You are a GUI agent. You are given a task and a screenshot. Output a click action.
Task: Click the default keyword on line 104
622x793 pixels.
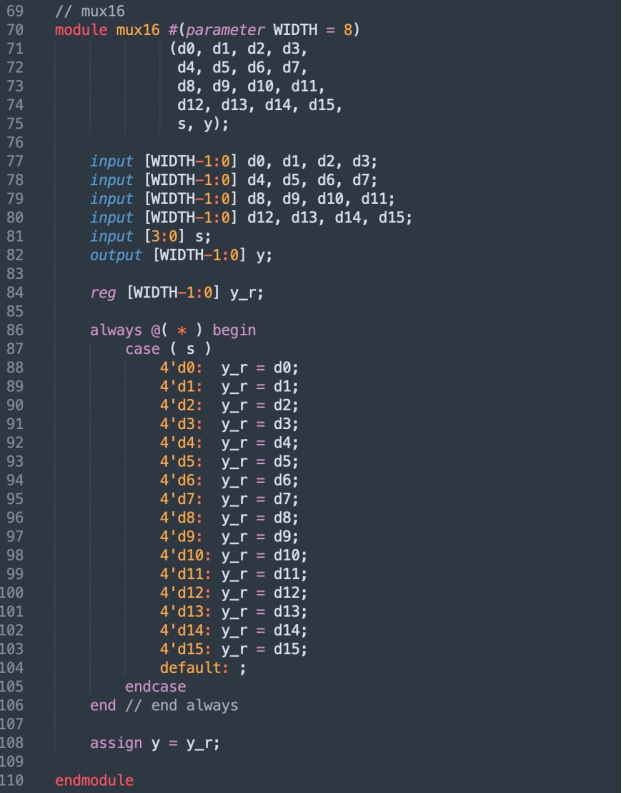191,668
